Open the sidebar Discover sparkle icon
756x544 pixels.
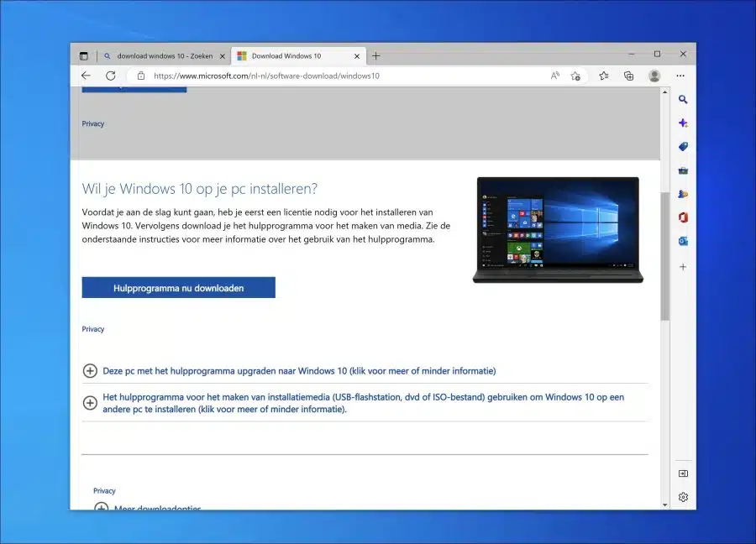[683, 123]
